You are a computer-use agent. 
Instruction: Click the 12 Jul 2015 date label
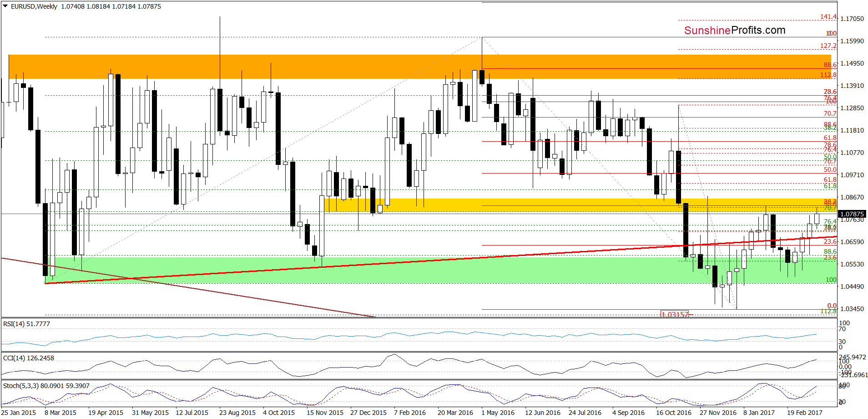point(192,413)
